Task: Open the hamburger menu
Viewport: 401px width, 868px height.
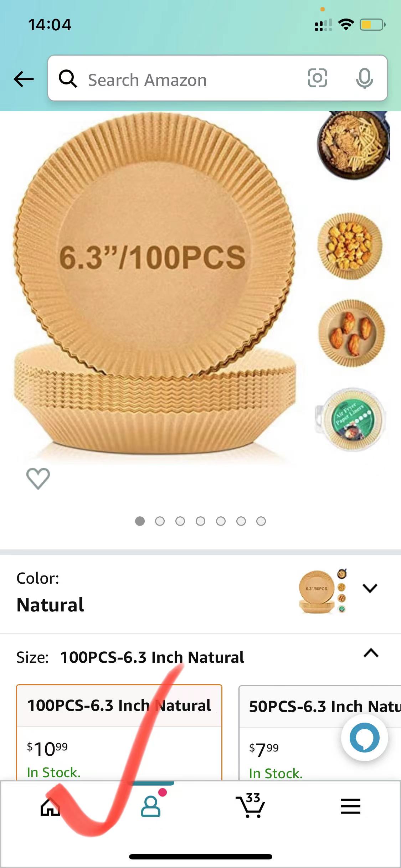Action: 351,806
